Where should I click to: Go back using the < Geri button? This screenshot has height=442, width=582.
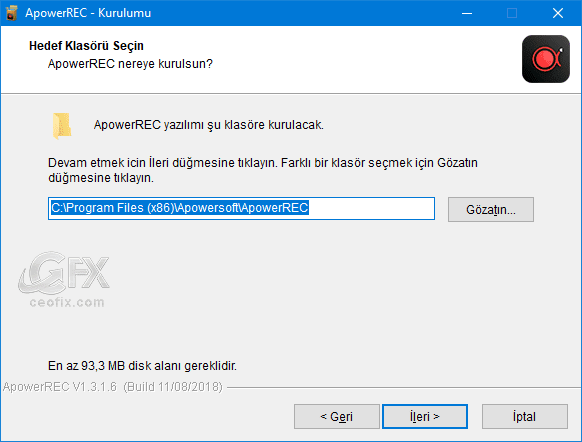click(x=337, y=416)
